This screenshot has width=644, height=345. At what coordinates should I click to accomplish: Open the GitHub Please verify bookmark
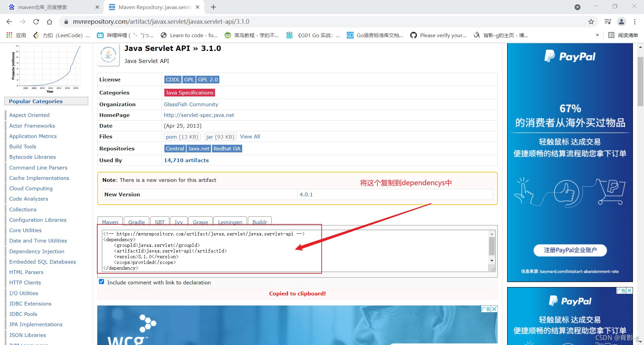click(438, 35)
